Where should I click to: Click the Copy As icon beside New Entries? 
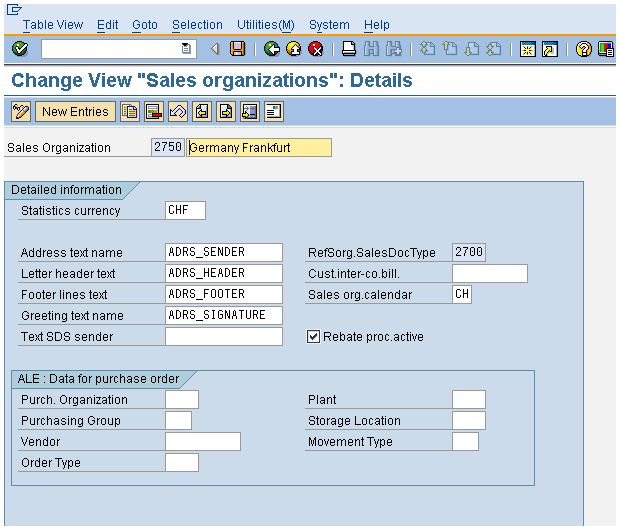[130, 111]
